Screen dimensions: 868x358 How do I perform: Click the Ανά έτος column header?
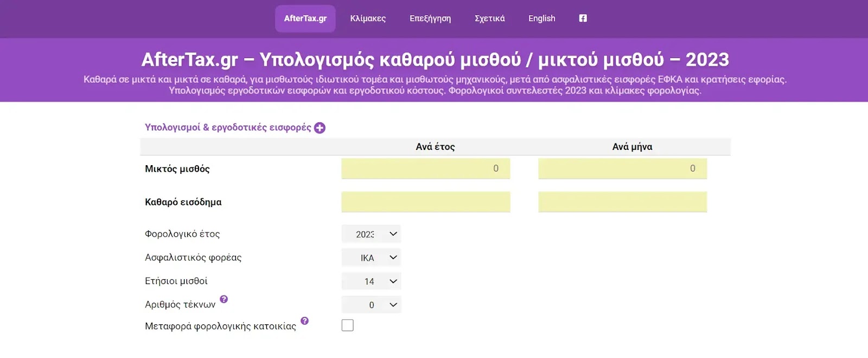(435, 147)
